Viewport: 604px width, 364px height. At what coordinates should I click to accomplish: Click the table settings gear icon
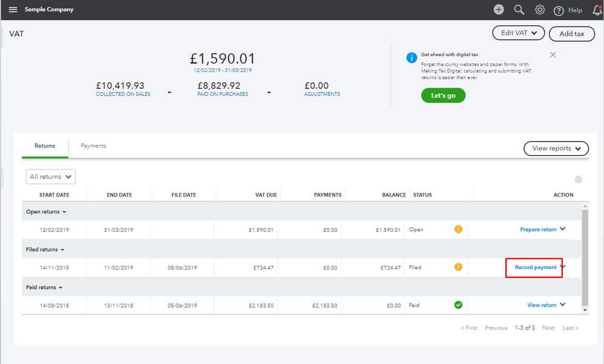tap(579, 180)
